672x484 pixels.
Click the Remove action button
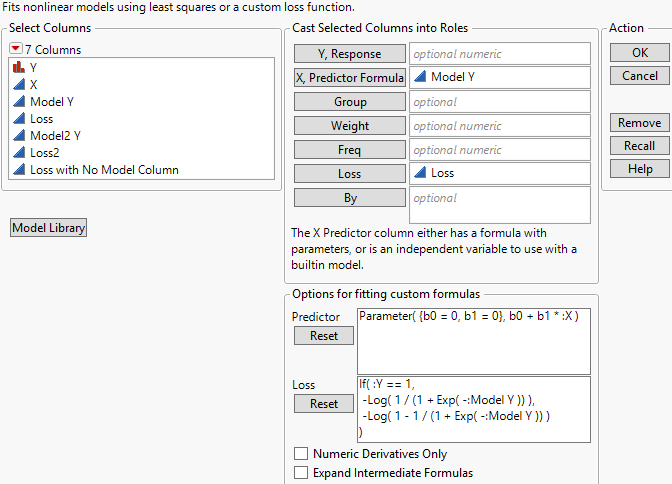click(639, 123)
